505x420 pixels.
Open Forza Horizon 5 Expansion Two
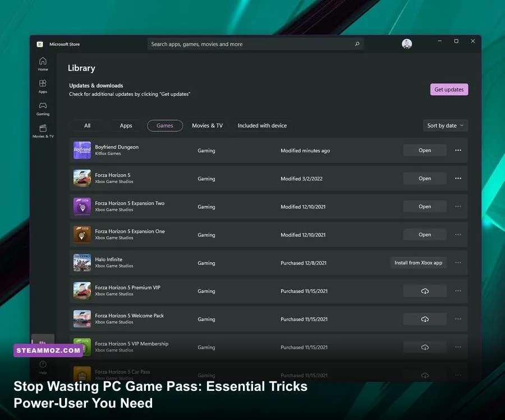pyautogui.click(x=425, y=206)
